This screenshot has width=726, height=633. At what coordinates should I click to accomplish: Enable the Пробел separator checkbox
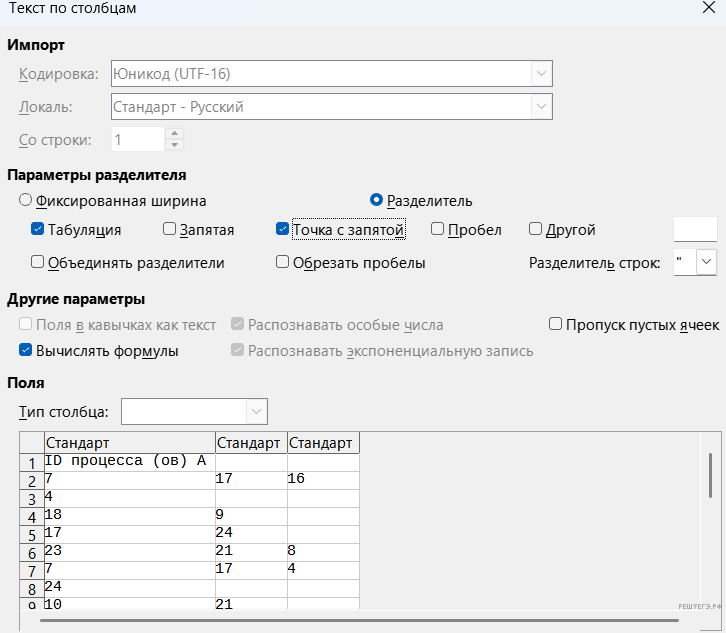point(437,230)
